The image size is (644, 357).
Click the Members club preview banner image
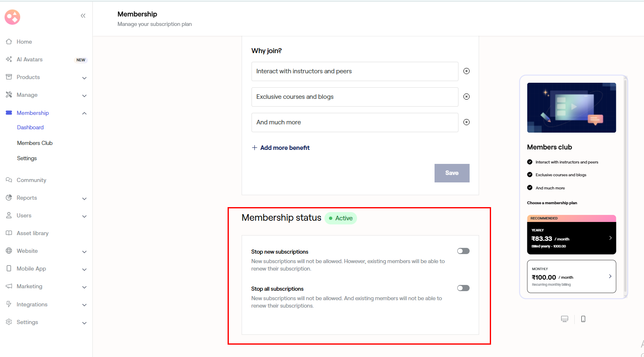click(x=571, y=107)
